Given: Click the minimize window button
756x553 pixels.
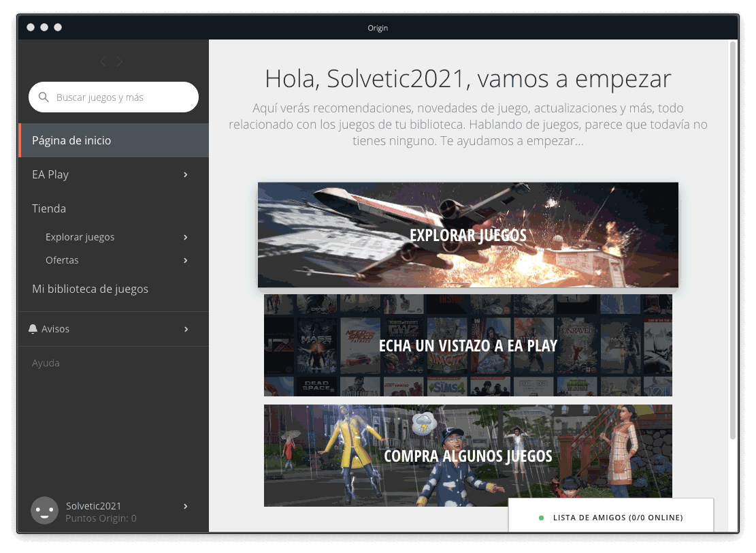Looking at the screenshot, I should (x=44, y=27).
